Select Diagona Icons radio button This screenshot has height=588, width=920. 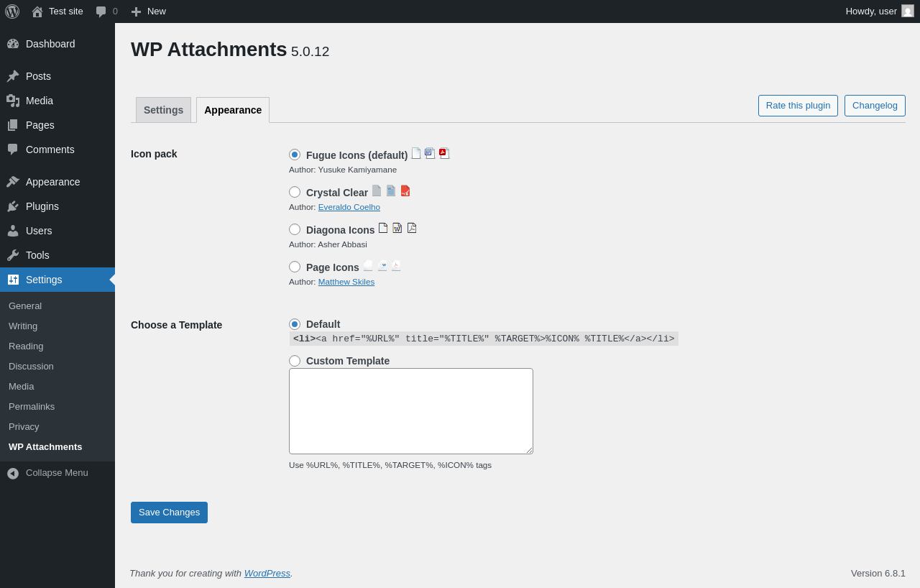tap(295, 229)
